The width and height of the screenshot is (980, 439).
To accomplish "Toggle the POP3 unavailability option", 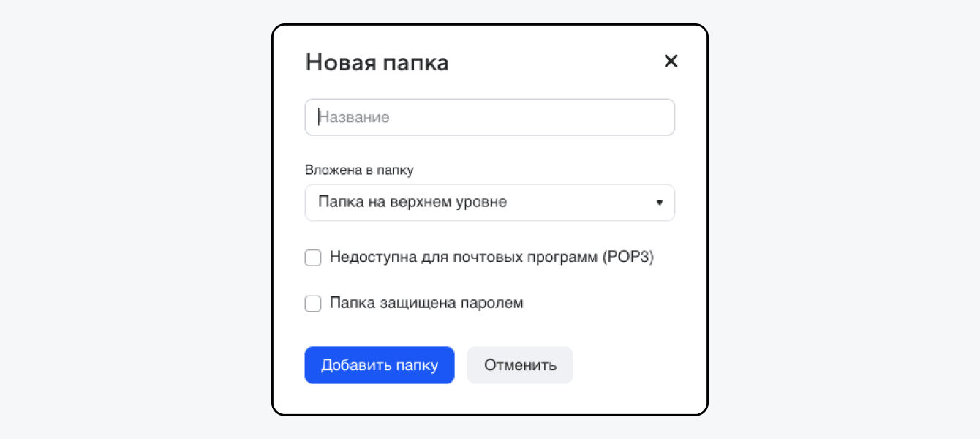I will pyautogui.click(x=313, y=258).
